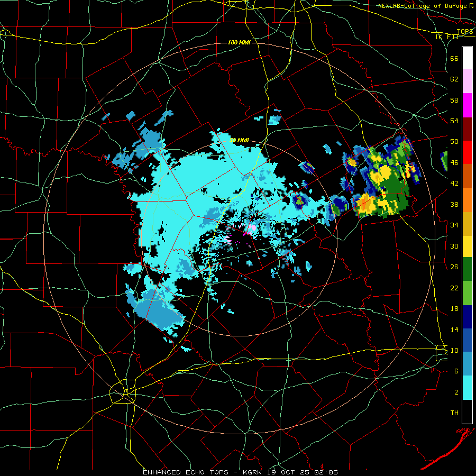476x476 pixels.
Task: Click the medium blue 14 kft legend swatch
Action: (467, 340)
